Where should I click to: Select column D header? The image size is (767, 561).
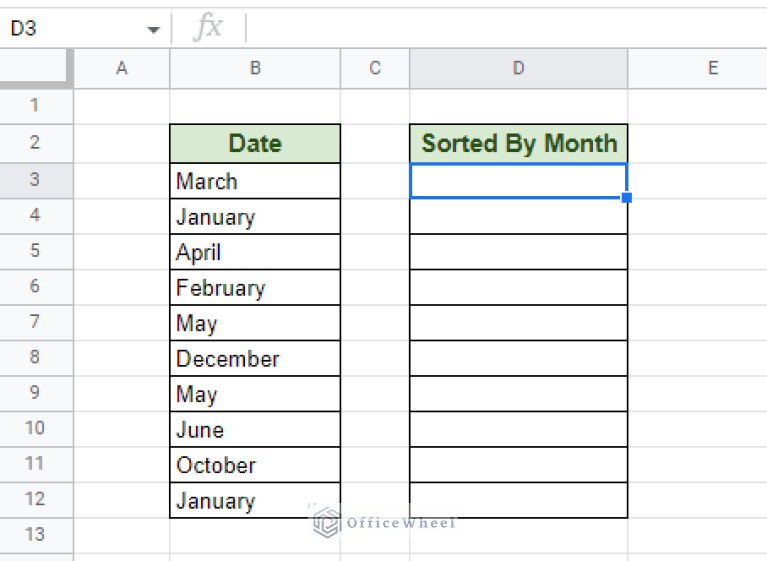pyautogui.click(x=518, y=68)
